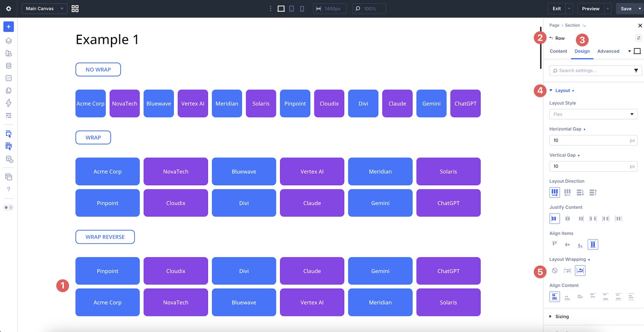Go to Page in breadcrumb
644x332 pixels.
tap(554, 25)
